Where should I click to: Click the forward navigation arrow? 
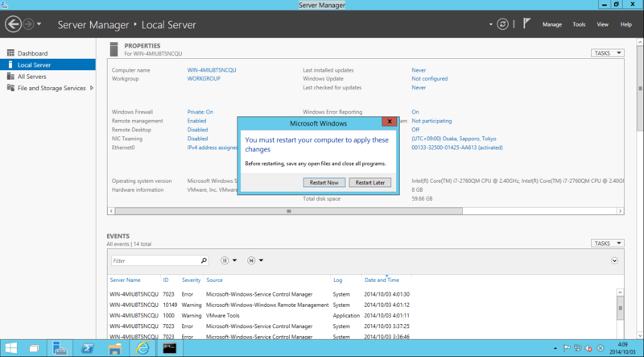coord(28,24)
